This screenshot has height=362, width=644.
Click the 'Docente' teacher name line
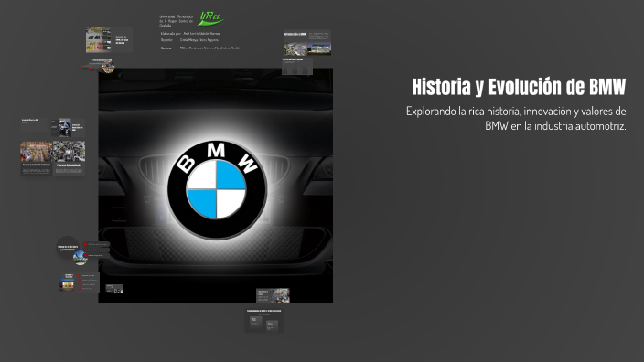click(189, 40)
